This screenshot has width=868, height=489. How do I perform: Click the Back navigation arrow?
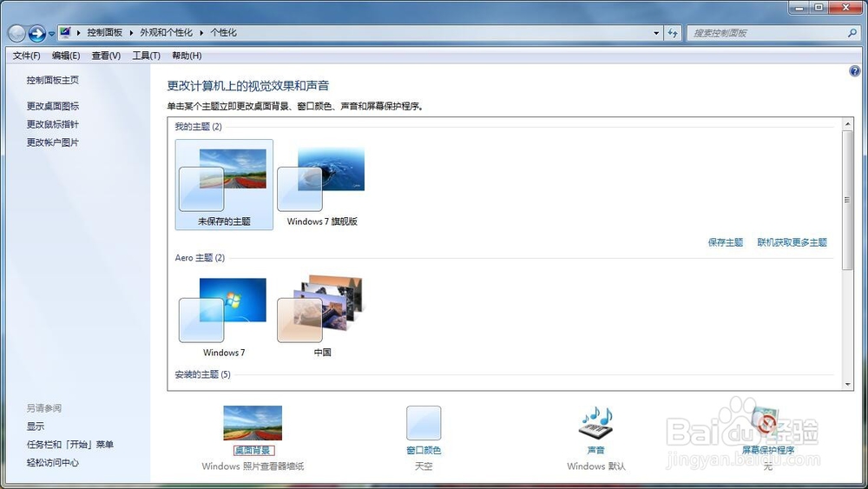pyautogui.click(x=16, y=33)
